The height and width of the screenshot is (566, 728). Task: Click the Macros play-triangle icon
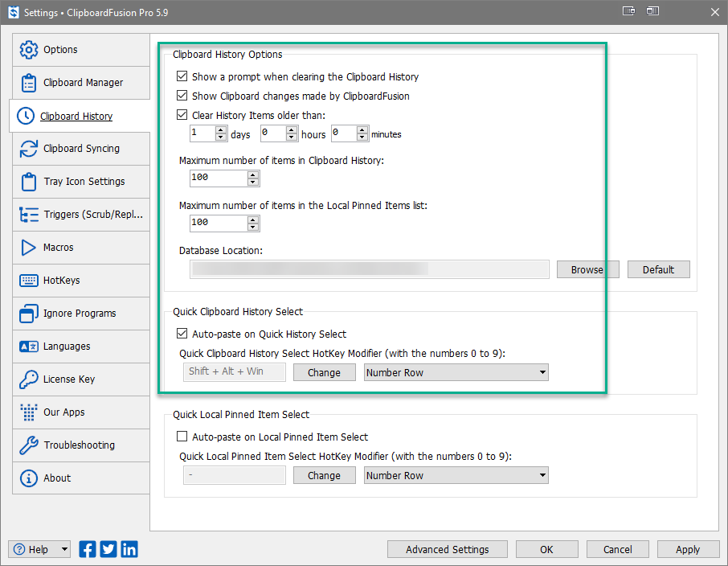[x=28, y=248]
